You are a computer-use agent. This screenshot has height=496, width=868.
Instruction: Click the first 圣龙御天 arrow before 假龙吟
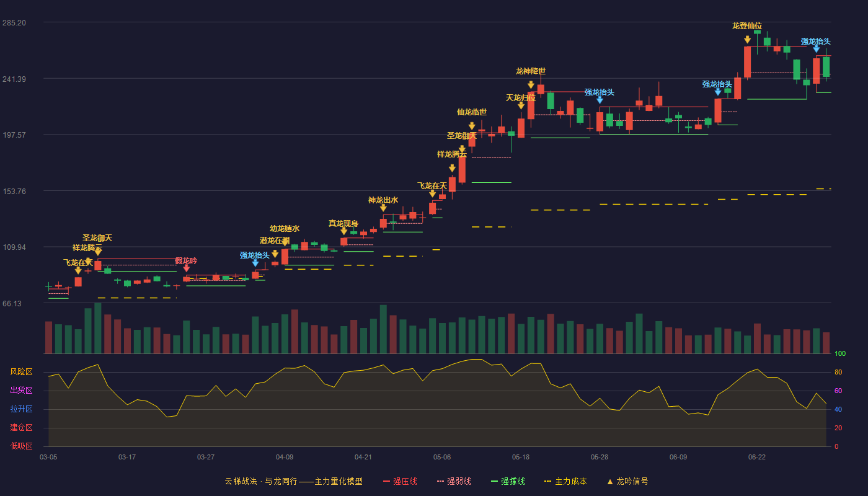pyautogui.click(x=98, y=252)
